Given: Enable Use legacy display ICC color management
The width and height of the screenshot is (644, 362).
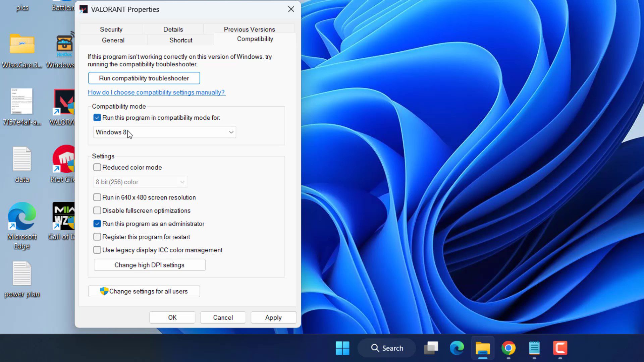Looking at the screenshot, I should (97, 250).
